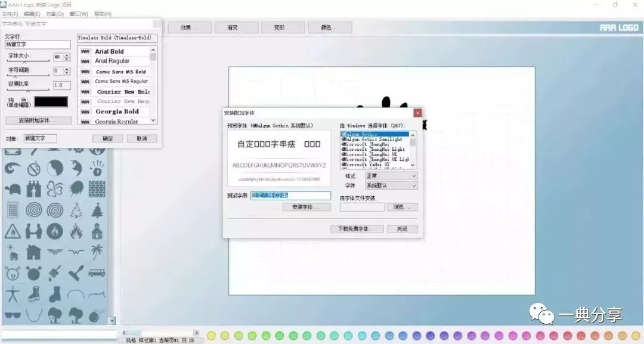
Task: Open the 对象(O) menu
Action: coord(55,14)
